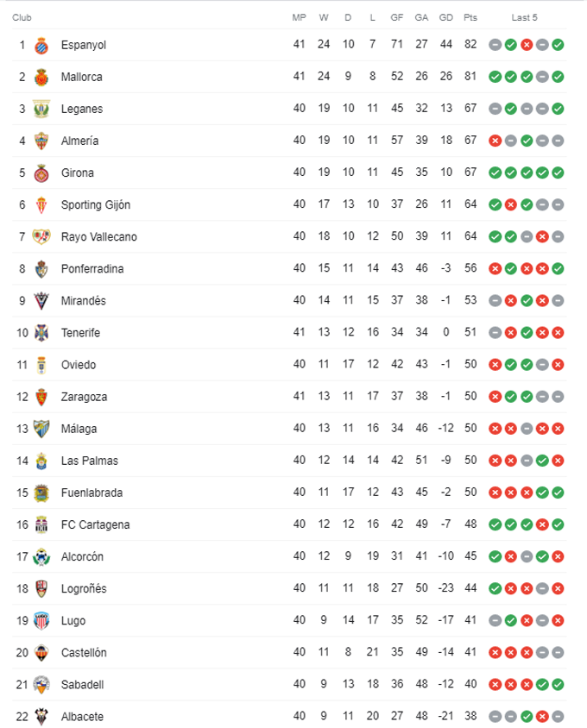Click the Rayo Vallecano crest icon
587x728 pixels.
click(41, 236)
